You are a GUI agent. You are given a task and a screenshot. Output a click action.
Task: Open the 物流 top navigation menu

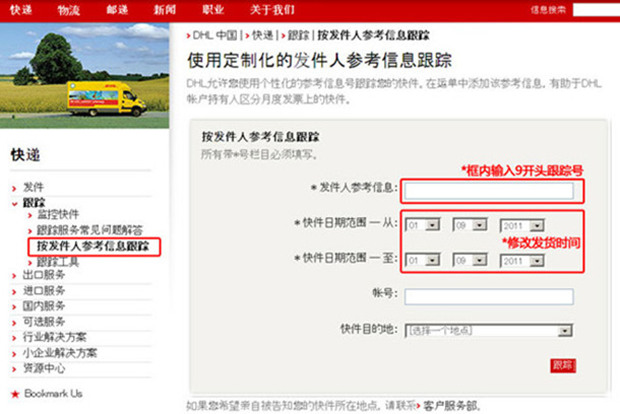click(x=69, y=9)
